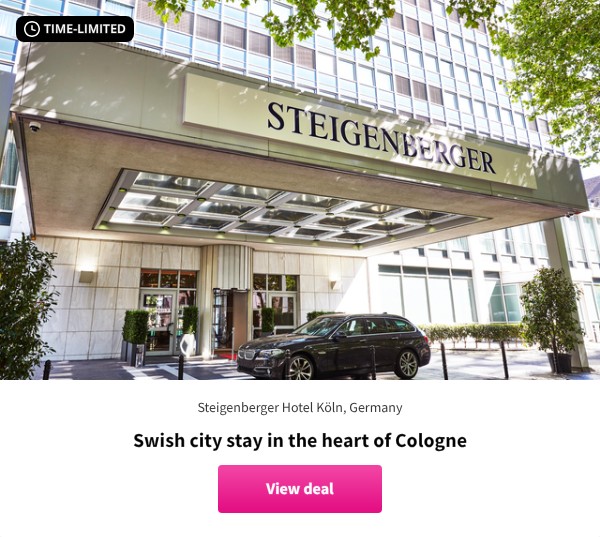
Task: Open the pink View deal button
Action: [x=300, y=489]
